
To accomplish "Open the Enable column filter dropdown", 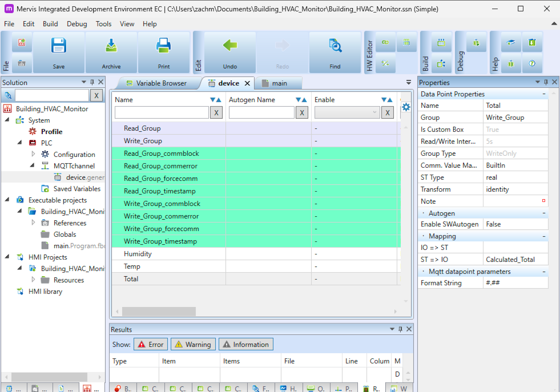I will [x=346, y=113].
